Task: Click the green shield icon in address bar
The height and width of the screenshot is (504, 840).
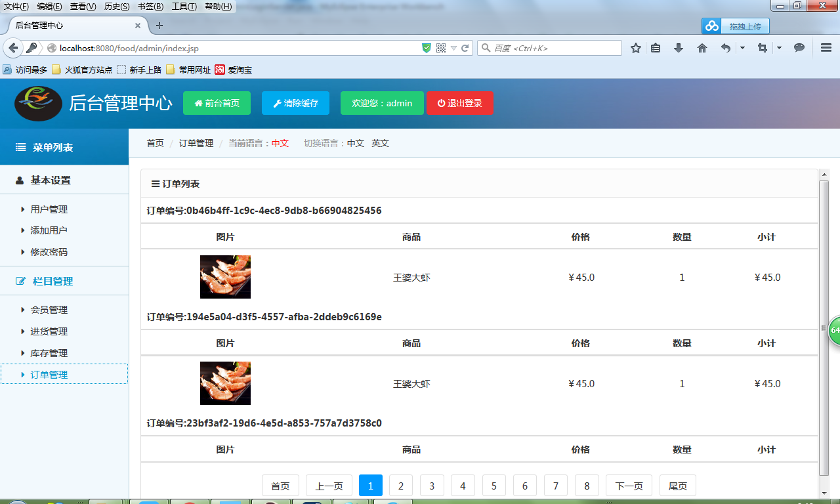Action: (427, 48)
